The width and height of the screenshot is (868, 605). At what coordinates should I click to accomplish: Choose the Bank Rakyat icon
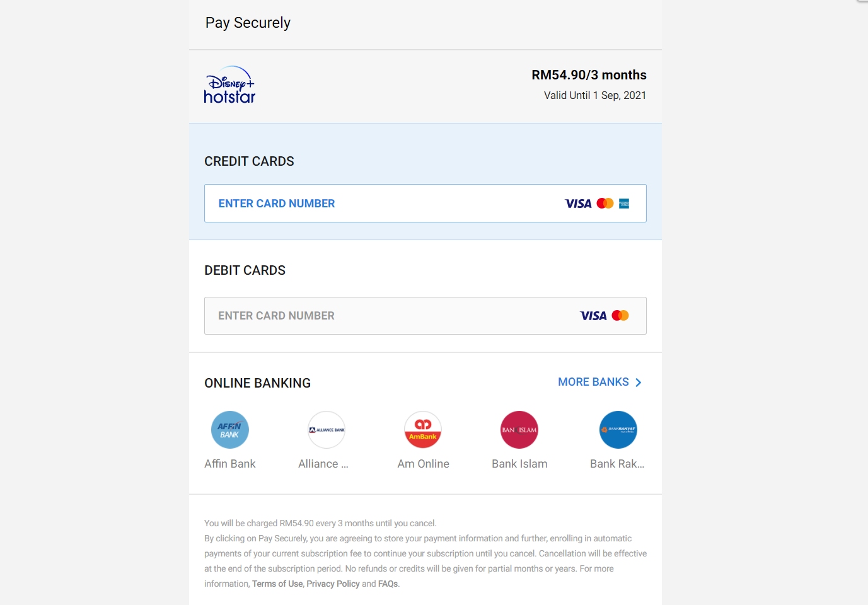[618, 430]
